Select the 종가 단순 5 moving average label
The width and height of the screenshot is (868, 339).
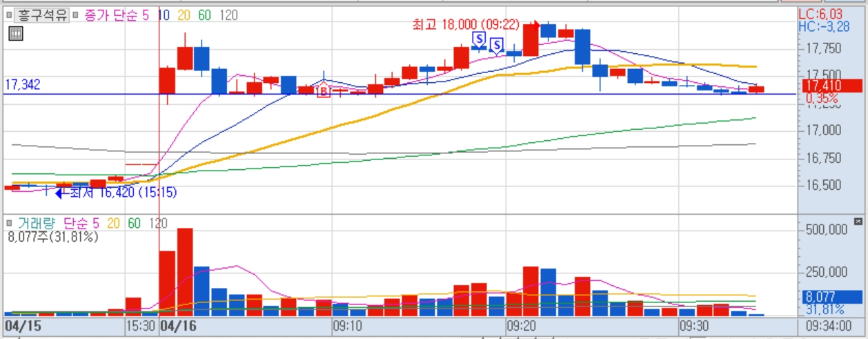coord(117,15)
